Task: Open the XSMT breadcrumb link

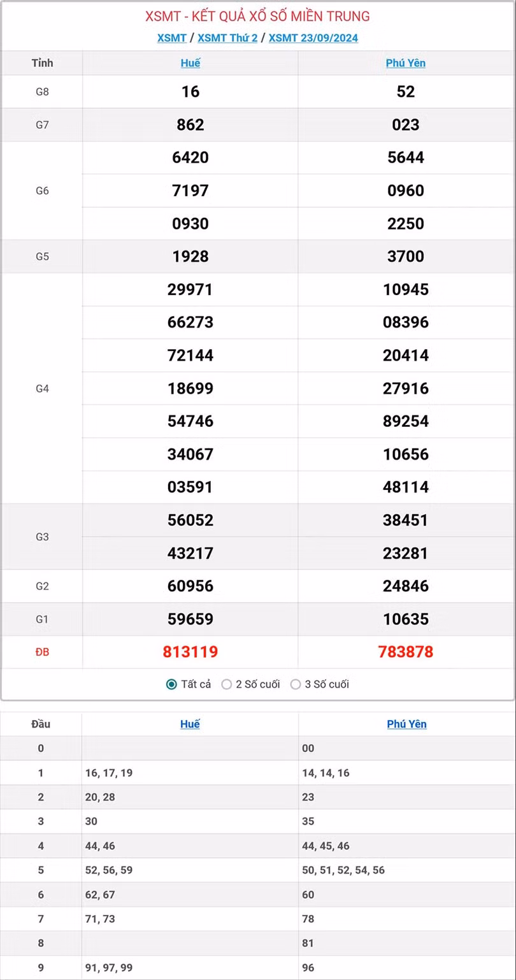Action: coord(171,38)
